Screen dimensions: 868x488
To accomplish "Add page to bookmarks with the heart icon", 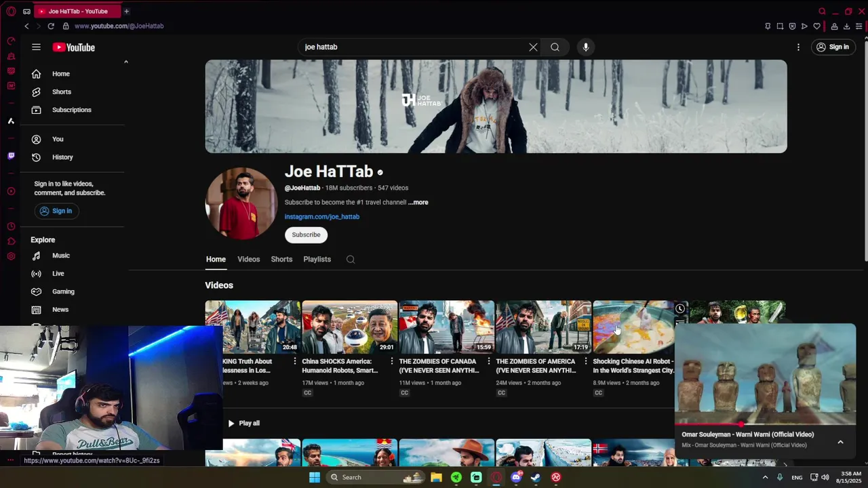I will [x=816, y=26].
